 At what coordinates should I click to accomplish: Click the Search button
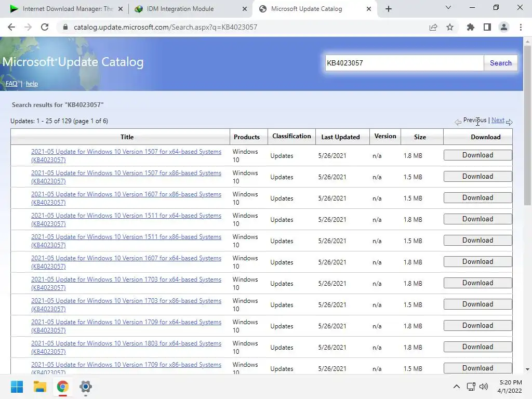(500, 63)
